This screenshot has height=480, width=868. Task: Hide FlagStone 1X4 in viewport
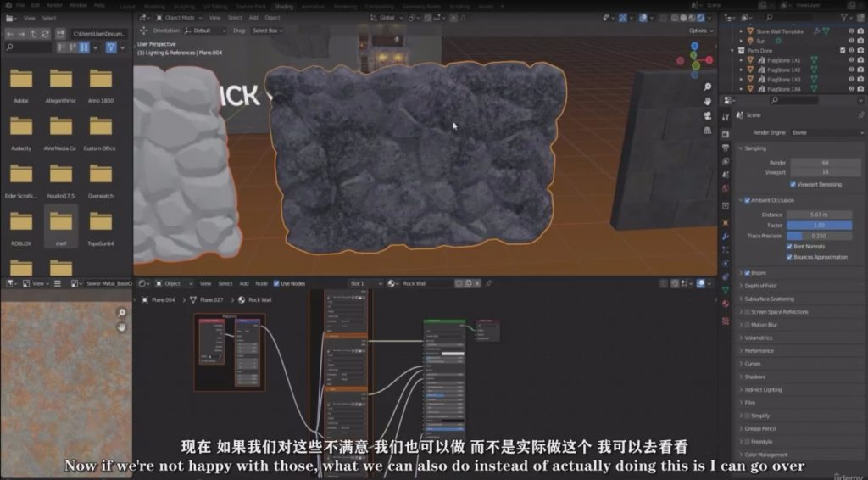tap(851, 88)
